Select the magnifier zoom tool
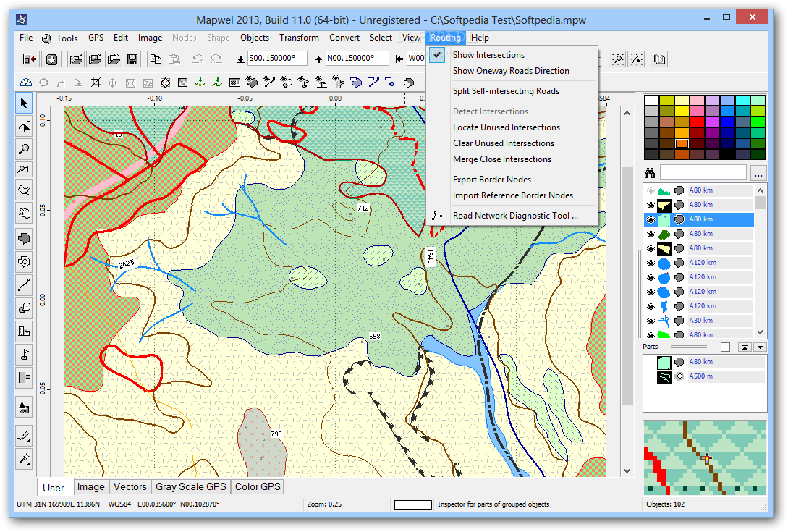Viewport: 788px width, 532px height. (24, 149)
